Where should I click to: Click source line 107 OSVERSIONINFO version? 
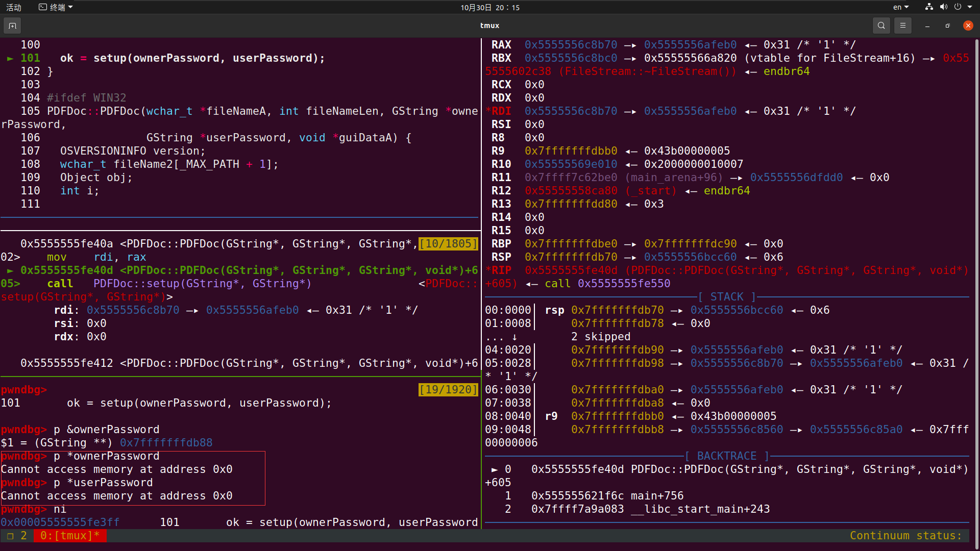(x=133, y=151)
